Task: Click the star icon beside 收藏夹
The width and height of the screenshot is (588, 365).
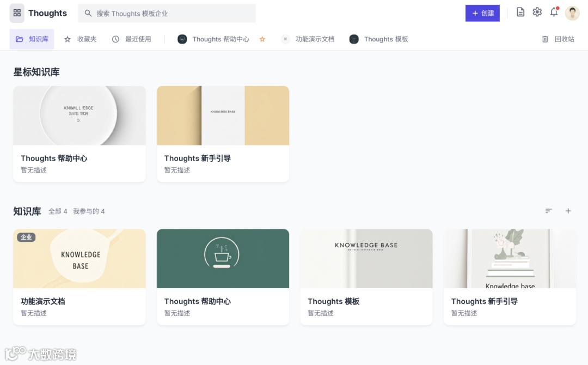Action: point(68,39)
